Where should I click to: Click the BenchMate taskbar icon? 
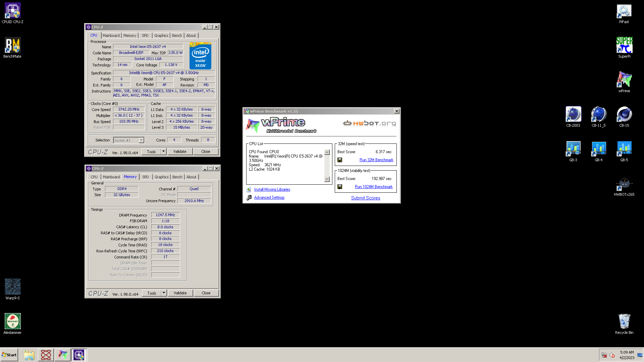point(46,355)
